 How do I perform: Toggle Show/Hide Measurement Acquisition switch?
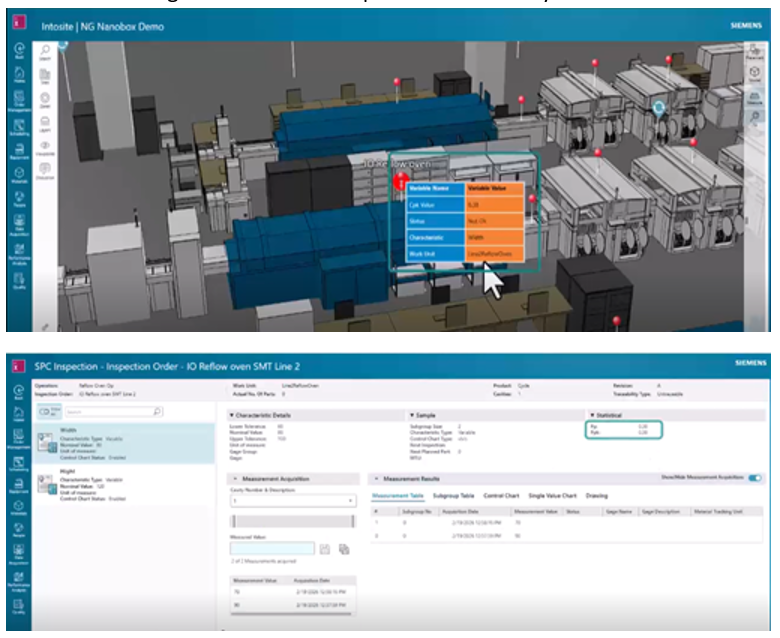[x=755, y=478]
